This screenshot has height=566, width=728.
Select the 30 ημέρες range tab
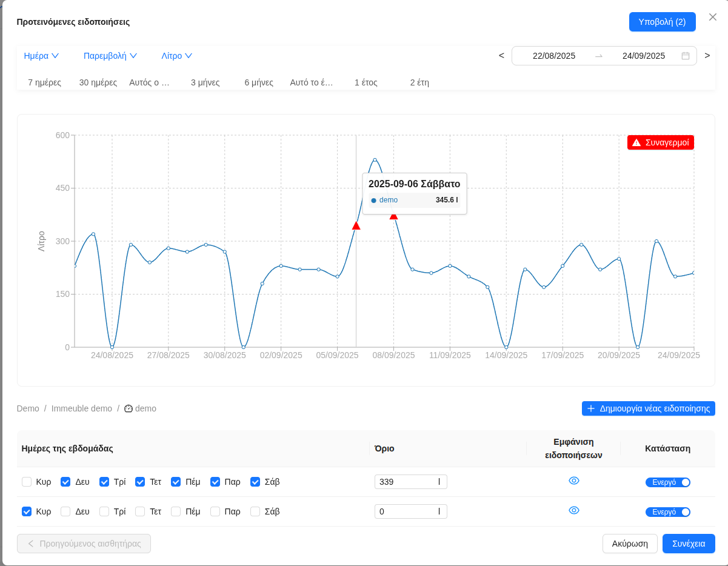tap(98, 82)
